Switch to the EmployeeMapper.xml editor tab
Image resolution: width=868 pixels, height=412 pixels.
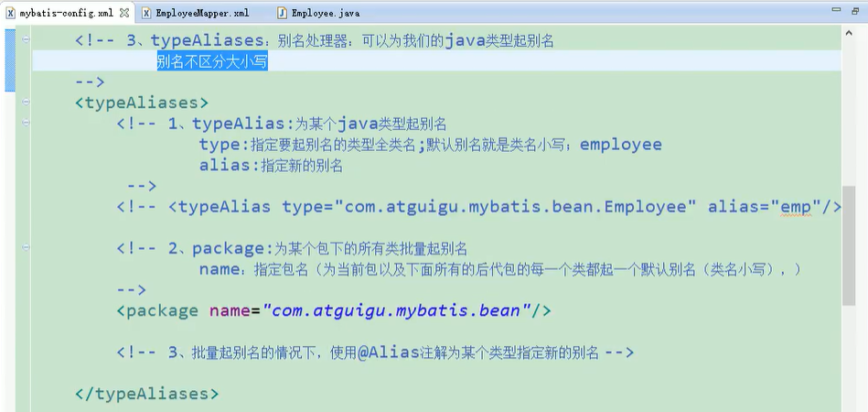point(196,13)
